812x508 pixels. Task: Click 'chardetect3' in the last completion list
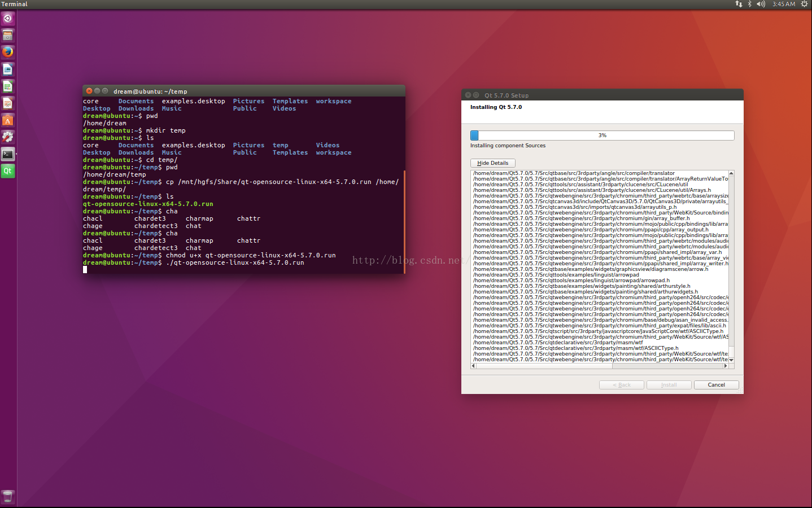pos(156,248)
